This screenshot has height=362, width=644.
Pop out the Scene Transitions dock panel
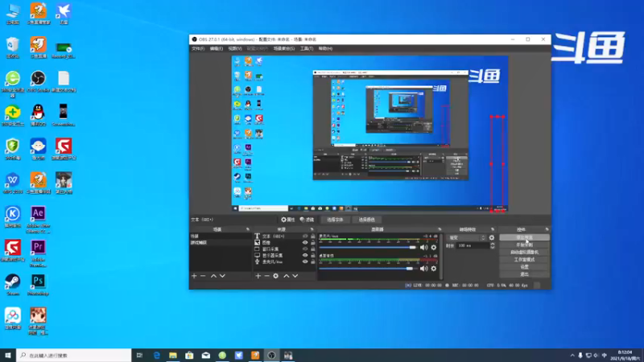click(493, 229)
